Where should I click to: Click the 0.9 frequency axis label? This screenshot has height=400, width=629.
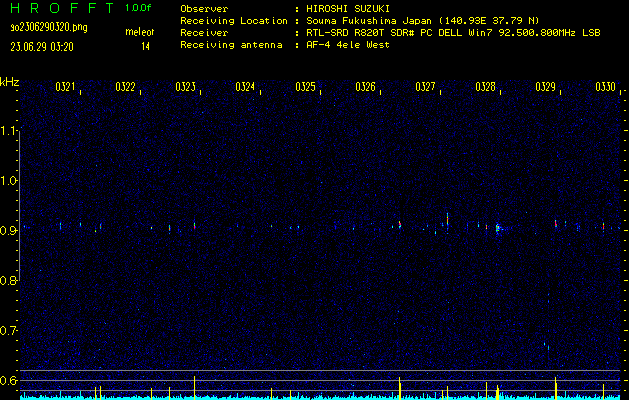9,231
